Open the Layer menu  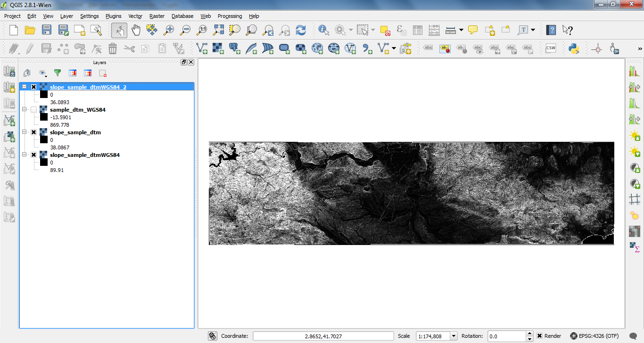click(x=66, y=16)
